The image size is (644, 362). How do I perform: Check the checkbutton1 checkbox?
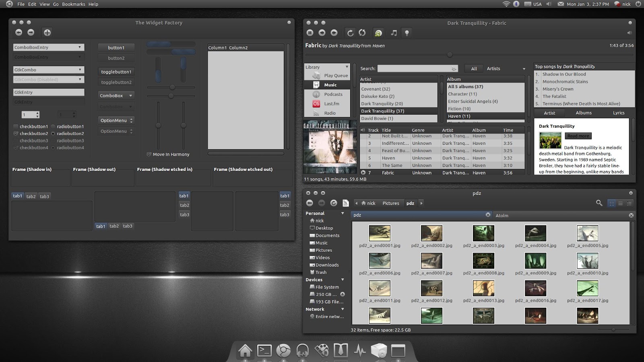tap(16, 126)
